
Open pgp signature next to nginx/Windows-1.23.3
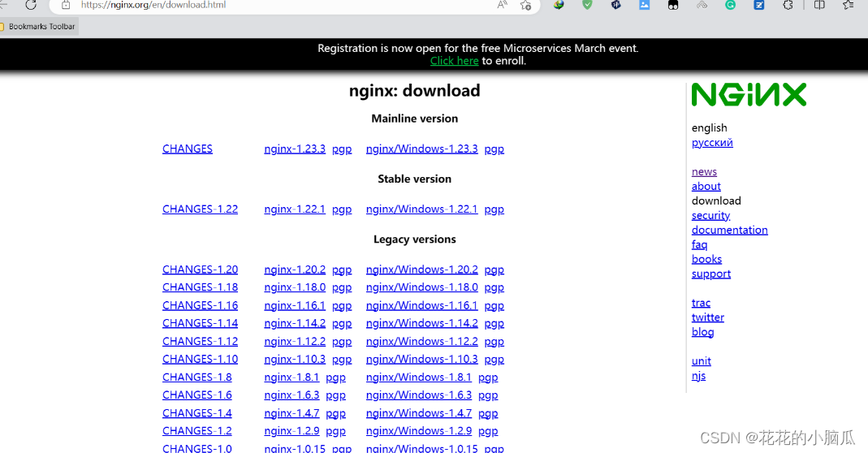click(494, 149)
